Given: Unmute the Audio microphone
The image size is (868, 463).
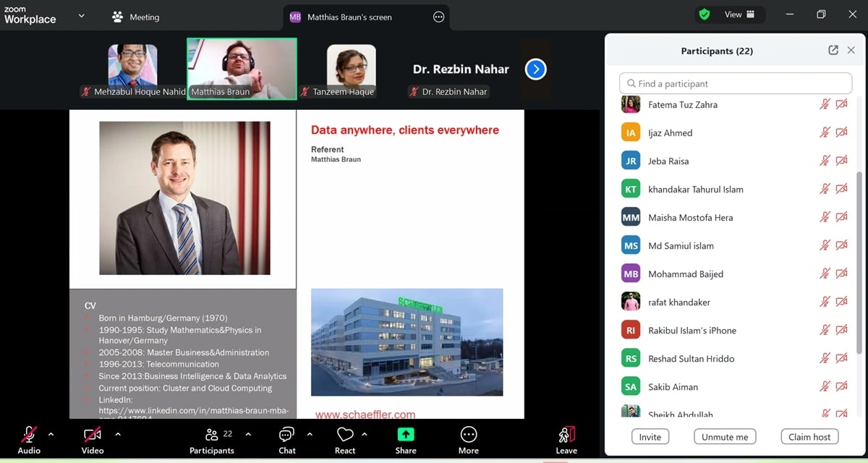Looking at the screenshot, I should click(x=29, y=435).
